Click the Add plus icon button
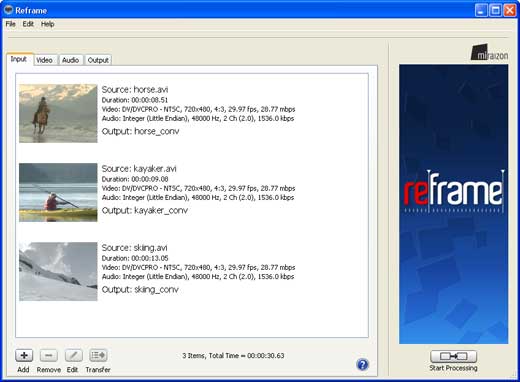The image size is (520, 382). 24,355
